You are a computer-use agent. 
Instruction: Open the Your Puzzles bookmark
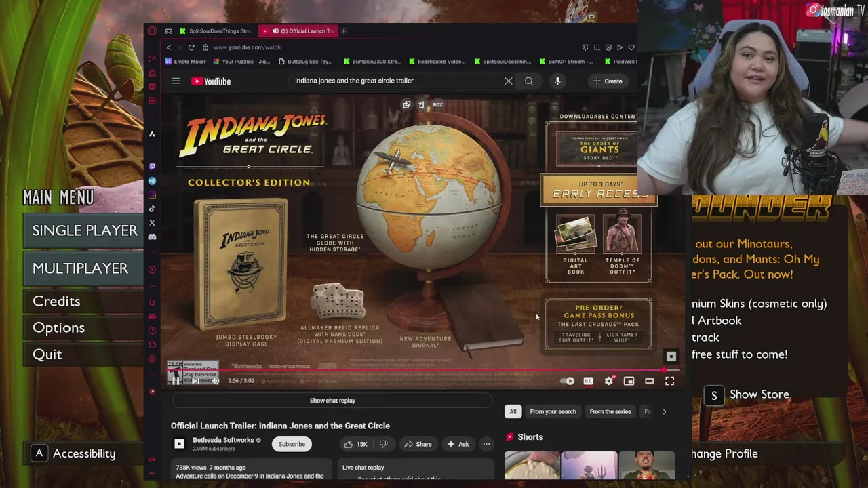click(x=241, y=62)
